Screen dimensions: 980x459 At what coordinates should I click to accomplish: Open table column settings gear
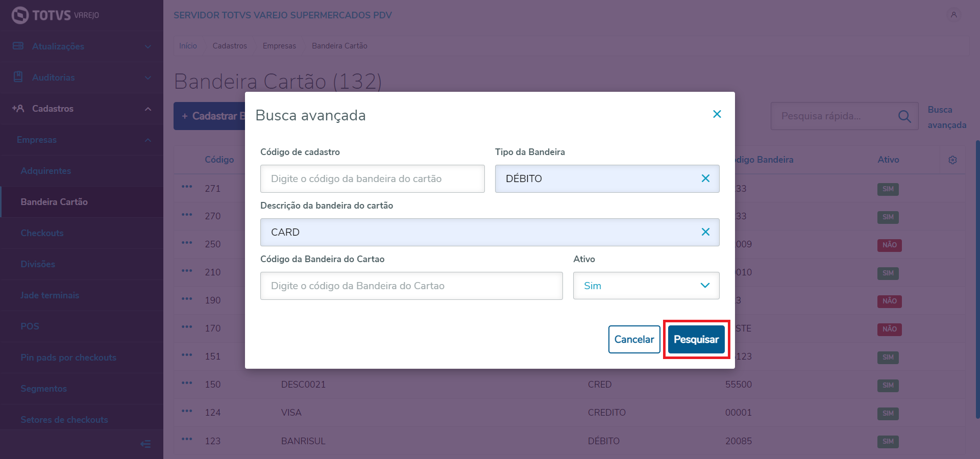tap(952, 160)
